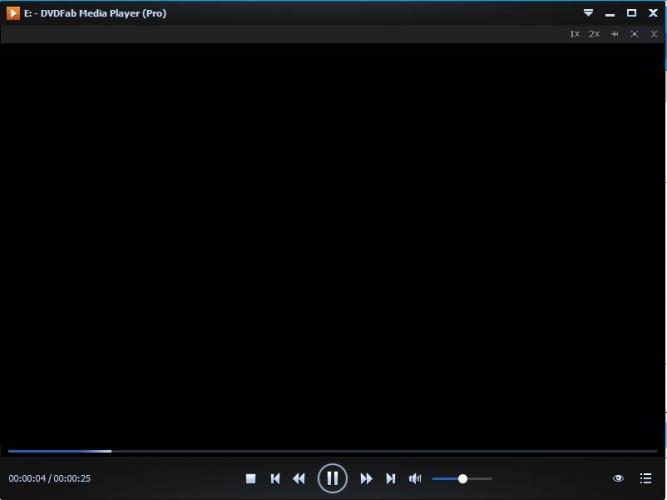
Task: Pause the playing video
Action: (333, 478)
